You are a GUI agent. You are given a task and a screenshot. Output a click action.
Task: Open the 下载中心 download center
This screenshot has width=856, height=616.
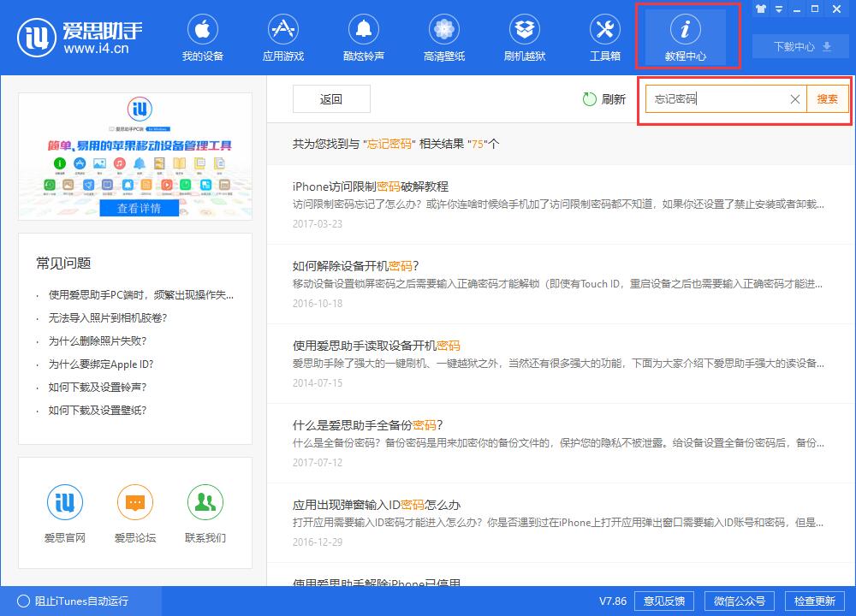(802, 46)
